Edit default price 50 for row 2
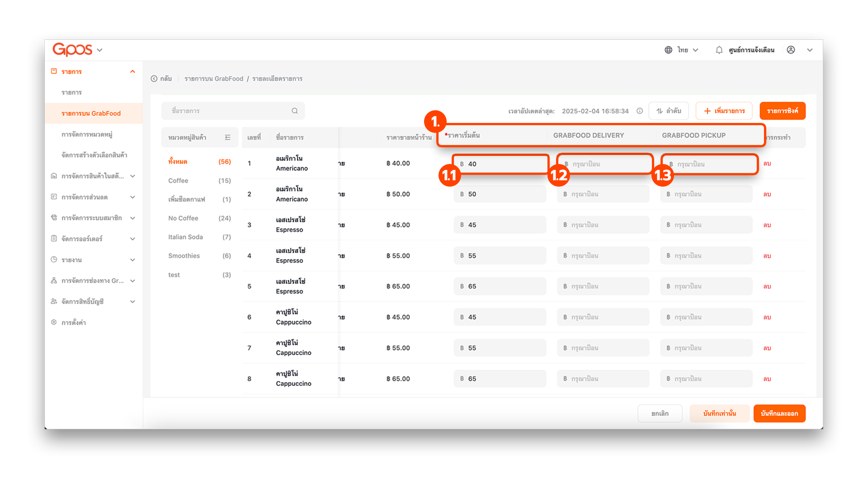The width and height of the screenshot is (868, 488). (500, 194)
